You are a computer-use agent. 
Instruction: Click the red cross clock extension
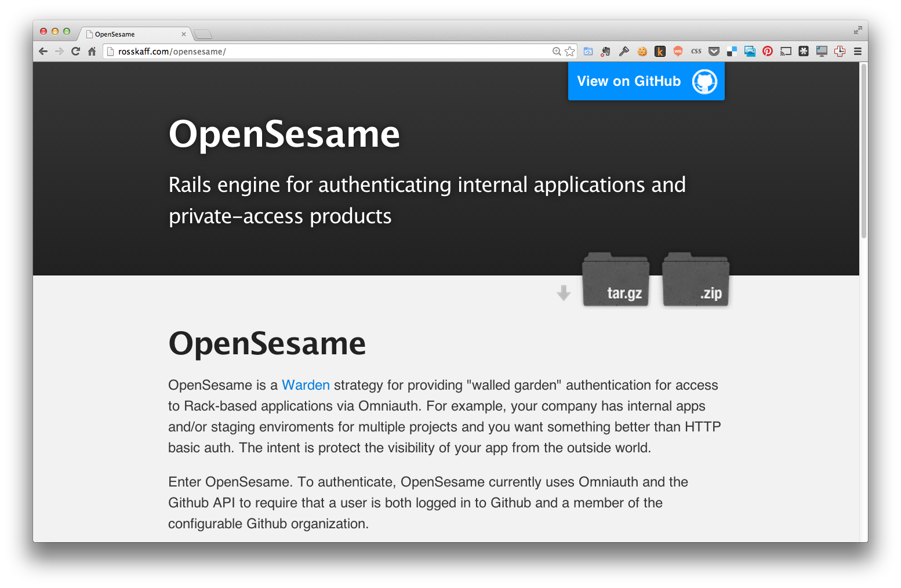click(x=840, y=52)
